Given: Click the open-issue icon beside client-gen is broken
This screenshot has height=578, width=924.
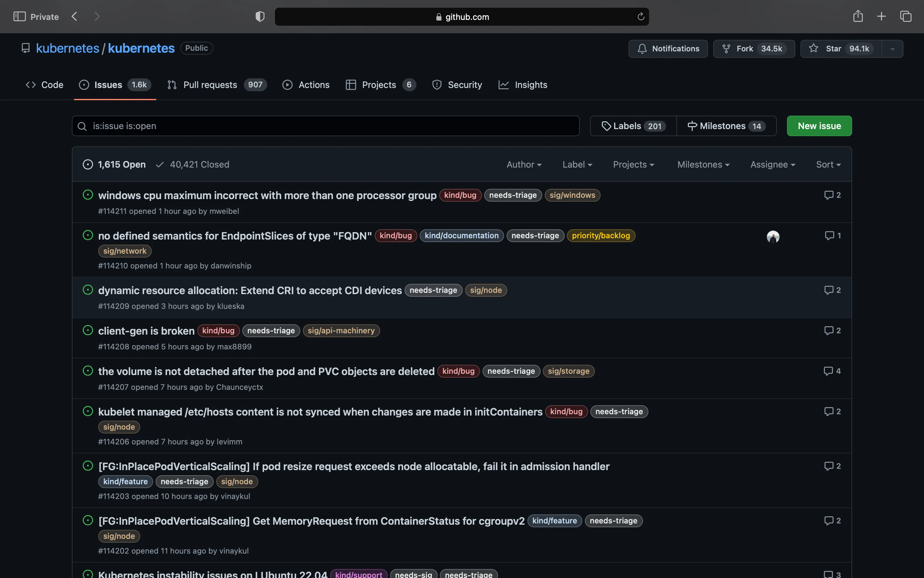Looking at the screenshot, I should pyautogui.click(x=88, y=330).
